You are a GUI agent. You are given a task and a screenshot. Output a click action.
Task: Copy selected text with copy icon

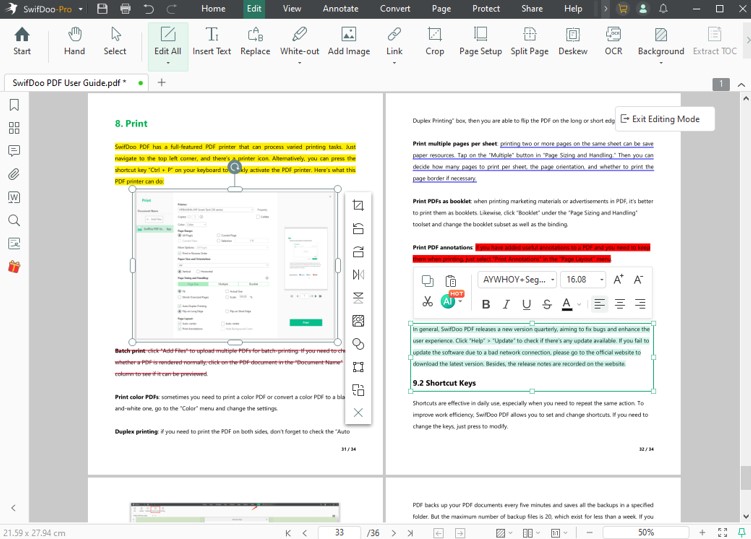point(428,281)
